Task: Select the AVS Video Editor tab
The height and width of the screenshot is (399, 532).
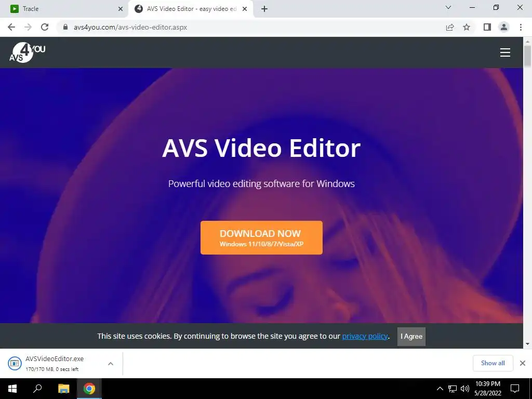Action: pyautogui.click(x=190, y=9)
